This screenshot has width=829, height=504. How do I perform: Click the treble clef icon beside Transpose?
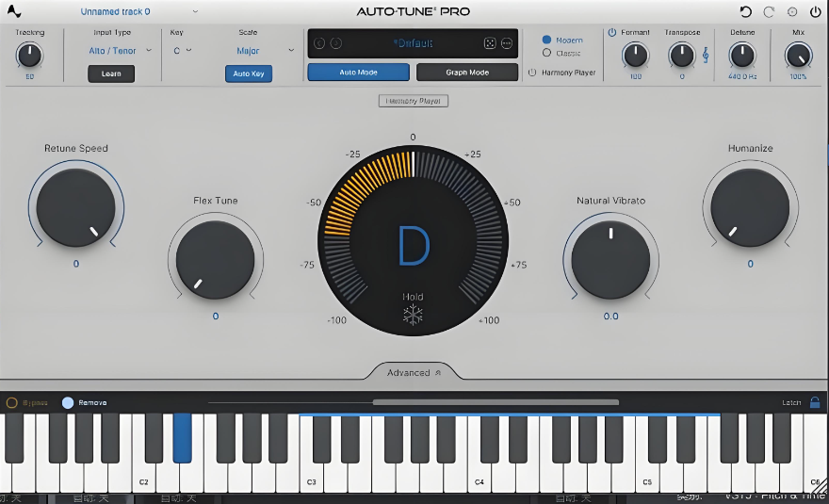point(706,55)
